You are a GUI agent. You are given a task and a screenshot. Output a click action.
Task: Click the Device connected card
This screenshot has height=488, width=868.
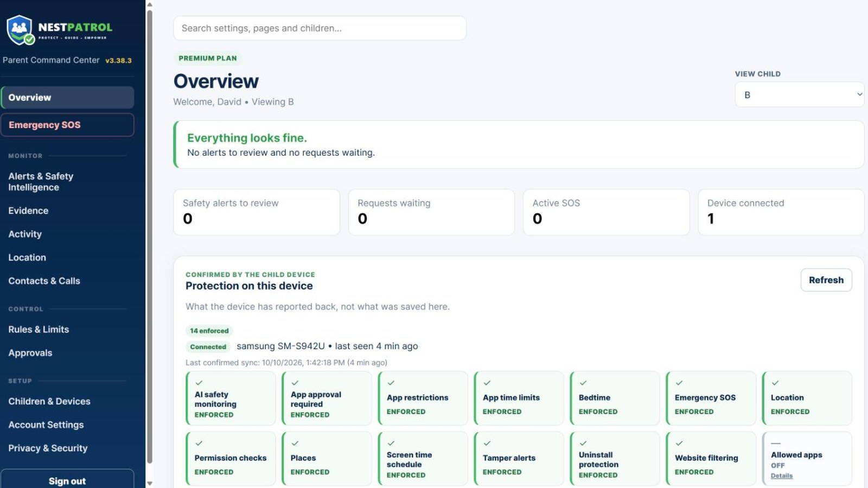tap(781, 212)
